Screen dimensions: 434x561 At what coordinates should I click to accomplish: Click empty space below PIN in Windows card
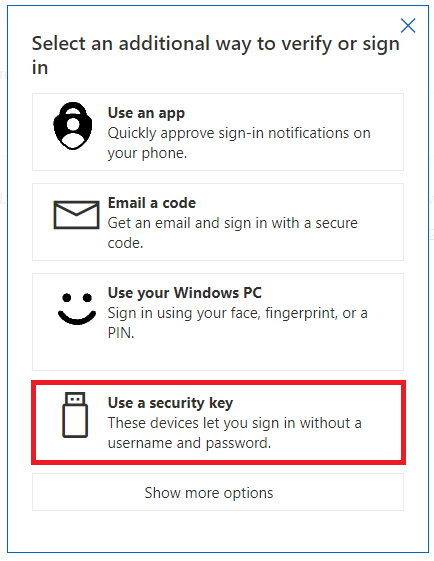click(x=218, y=355)
